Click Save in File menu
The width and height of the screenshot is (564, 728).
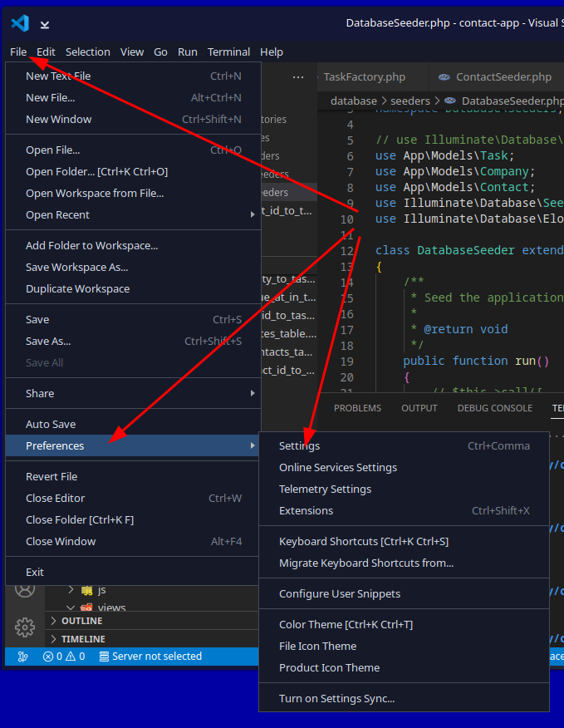(x=132, y=319)
